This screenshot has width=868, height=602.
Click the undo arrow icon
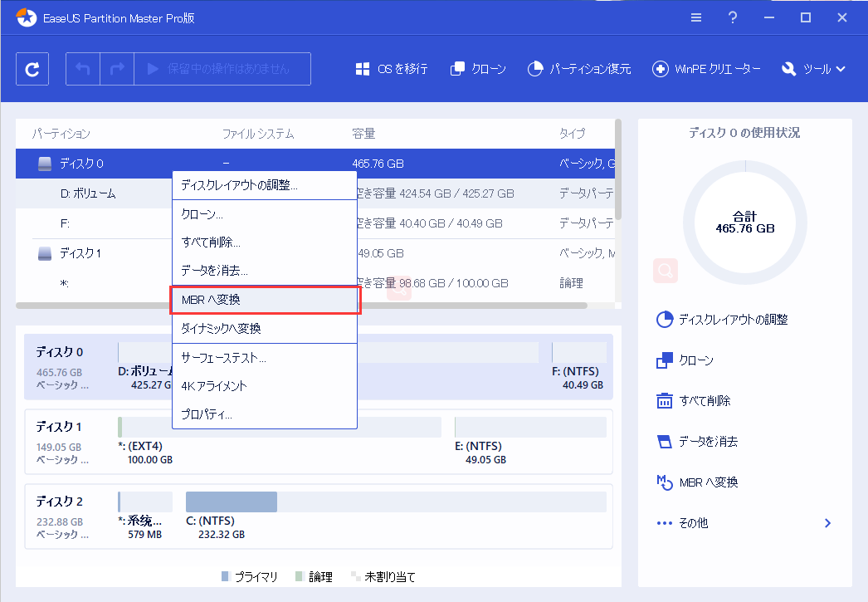click(x=83, y=69)
